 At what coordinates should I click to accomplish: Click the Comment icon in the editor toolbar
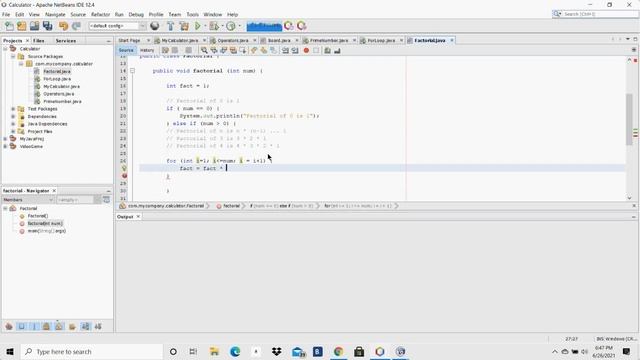(327, 51)
